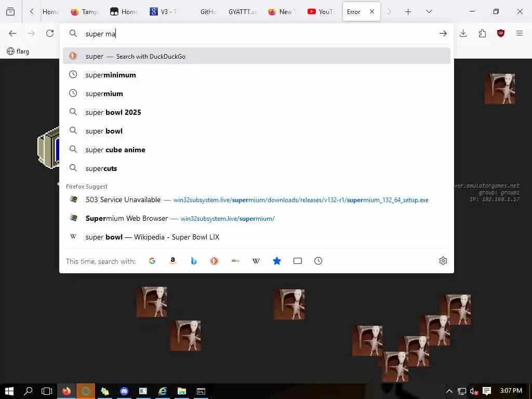Select the 'supercuts' search suggestion

click(x=257, y=168)
